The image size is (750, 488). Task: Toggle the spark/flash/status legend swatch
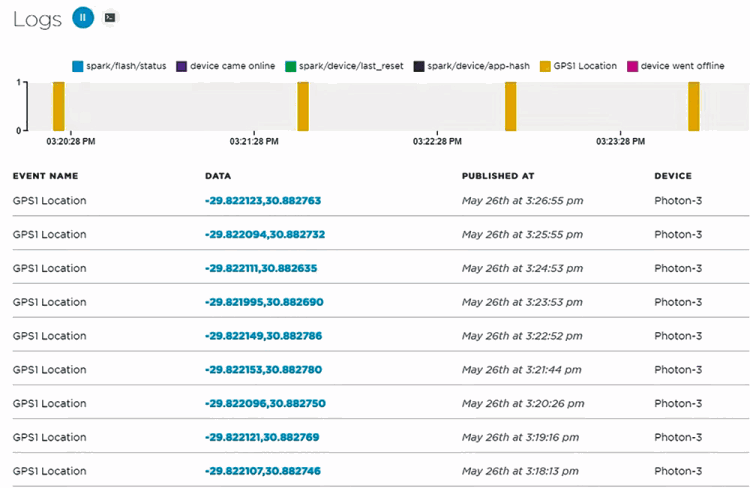coord(78,66)
